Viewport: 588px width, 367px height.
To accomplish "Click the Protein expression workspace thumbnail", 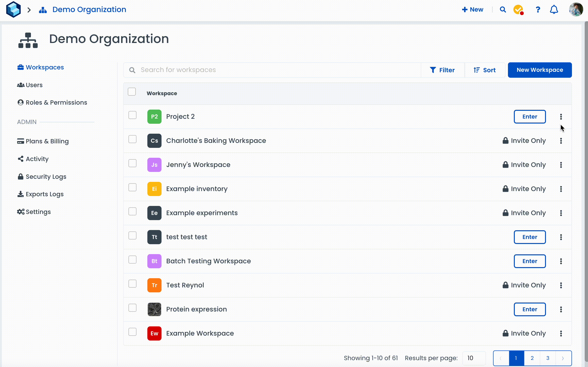I will pyautogui.click(x=154, y=309).
